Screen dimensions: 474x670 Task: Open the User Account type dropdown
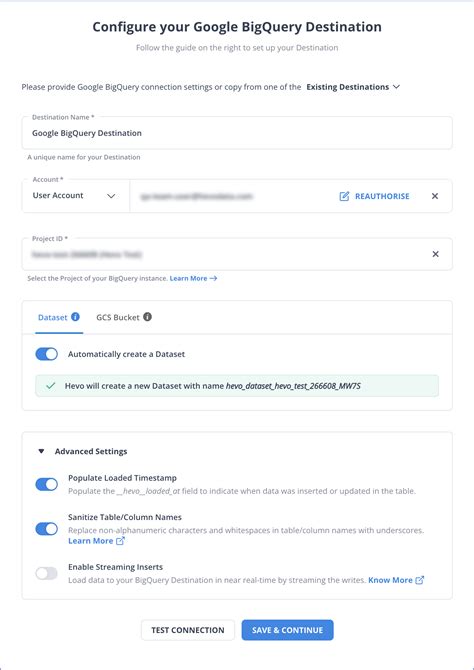[x=74, y=196]
